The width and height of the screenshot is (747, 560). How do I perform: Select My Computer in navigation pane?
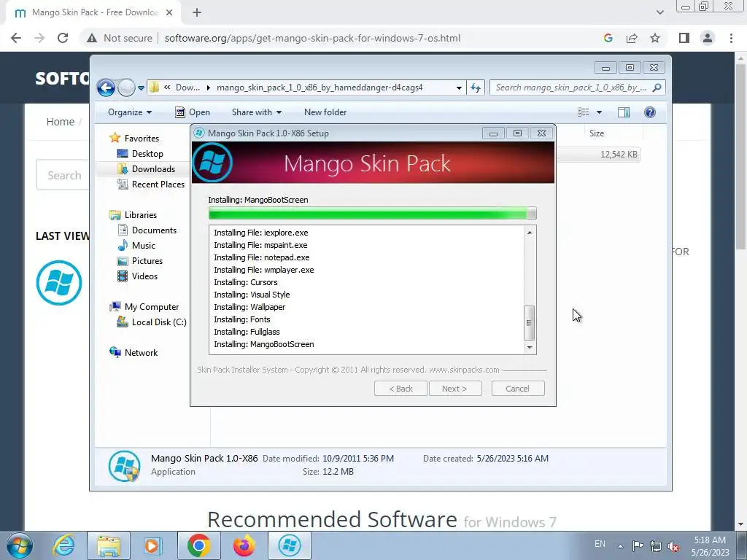click(x=152, y=307)
